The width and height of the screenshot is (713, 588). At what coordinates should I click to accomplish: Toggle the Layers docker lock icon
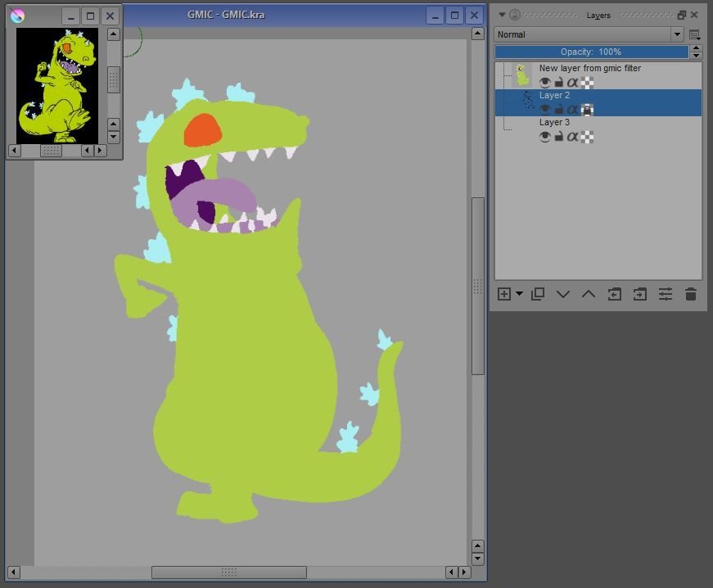click(514, 15)
